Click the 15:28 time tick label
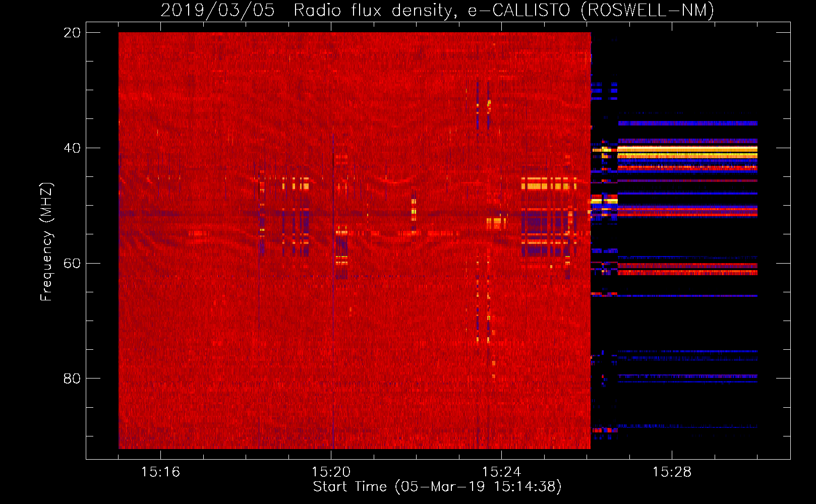 pyautogui.click(x=672, y=472)
